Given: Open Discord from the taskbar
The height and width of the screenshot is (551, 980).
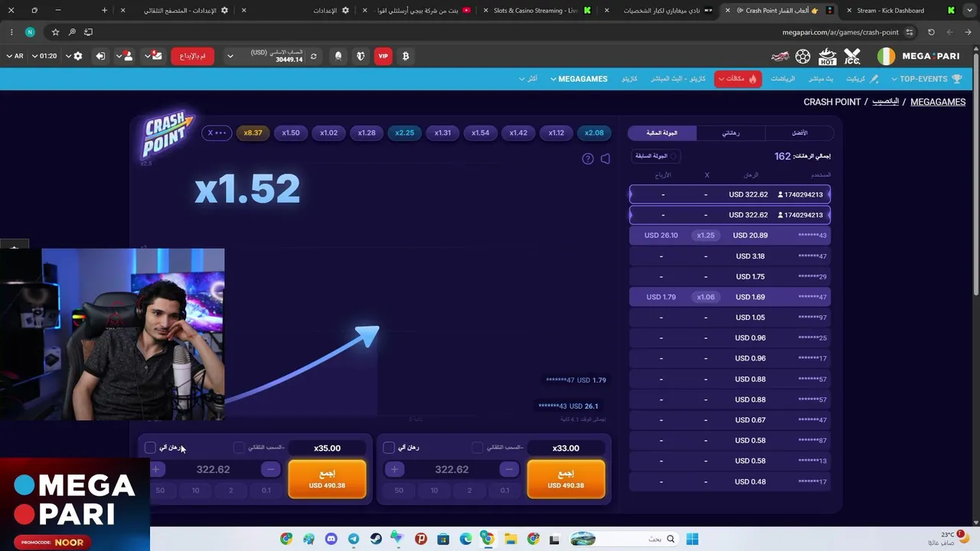Looking at the screenshot, I should pyautogui.click(x=331, y=539).
